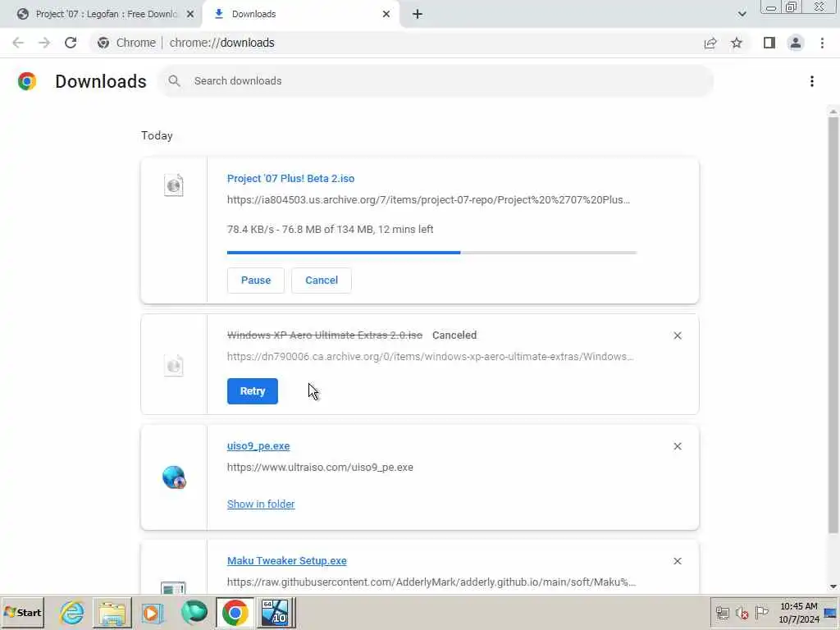Click the dn790006.ca.archive.org URL text
The height and width of the screenshot is (630, 840).
click(430, 356)
